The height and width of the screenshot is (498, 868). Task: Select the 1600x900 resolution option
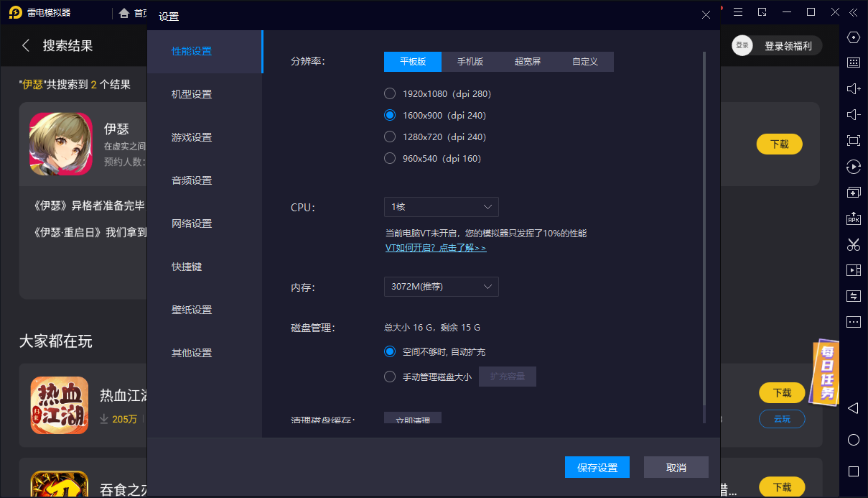390,115
